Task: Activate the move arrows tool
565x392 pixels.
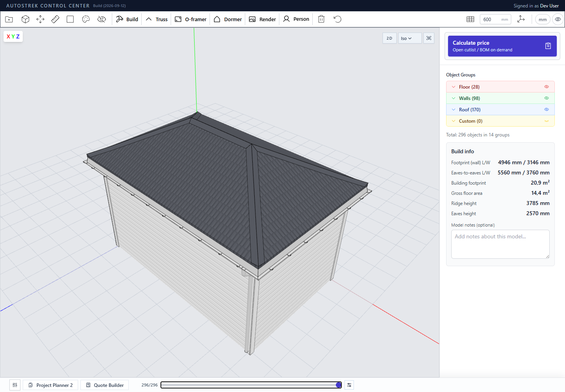Action: pyautogui.click(x=40, y=19)
